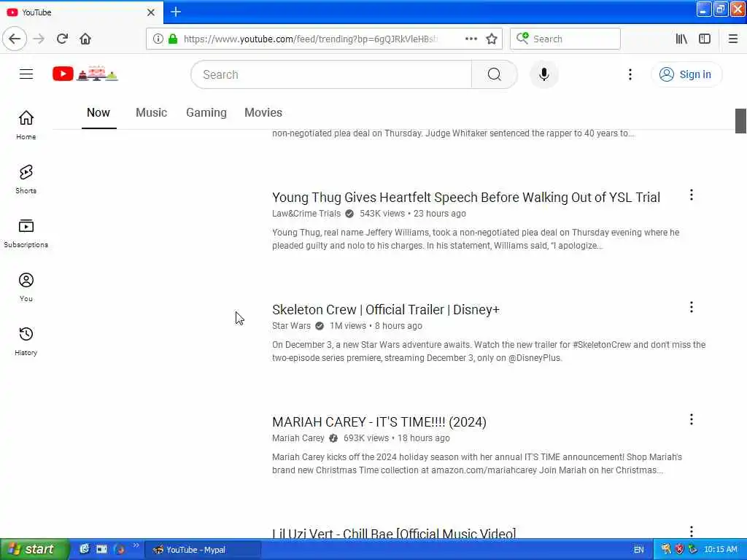Switch to the Music trending tab
747x560 pixels.
(152, 113)
